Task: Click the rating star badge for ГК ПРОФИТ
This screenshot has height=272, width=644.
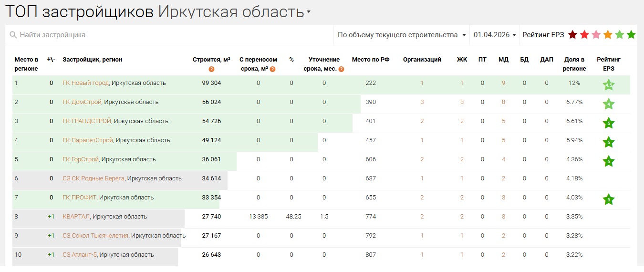Action: click(609, 199)
